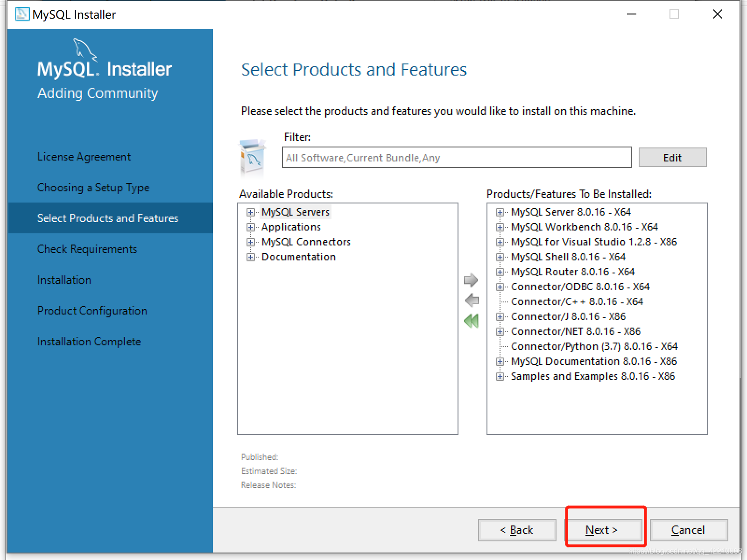Image resolution: width=747 pixels, height=560 pixels.
Task: Click the Edit filter button
Action: pyautogui.click(x=672, y=157)
